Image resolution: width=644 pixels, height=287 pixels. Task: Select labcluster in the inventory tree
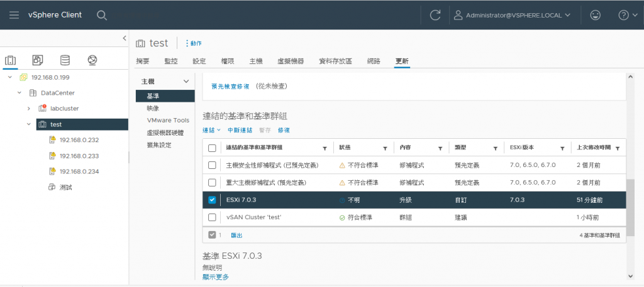65,108
